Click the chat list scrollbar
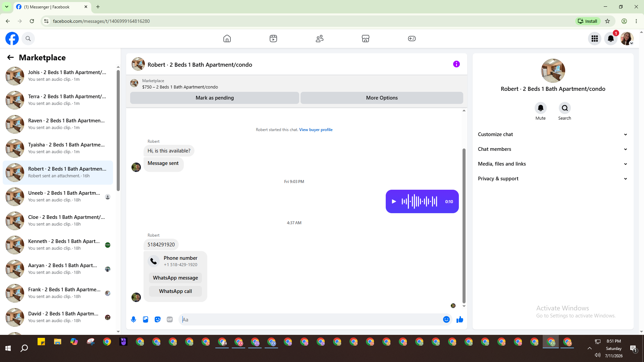The width and height of the screenshot is (644, 362). tap(118, 131)
